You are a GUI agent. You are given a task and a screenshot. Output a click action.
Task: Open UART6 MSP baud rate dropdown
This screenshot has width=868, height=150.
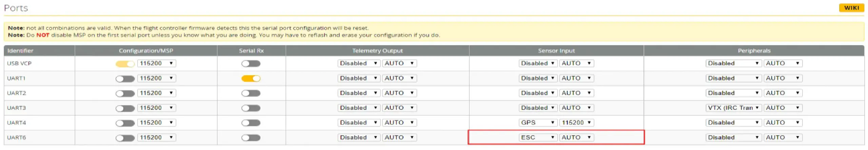[x=157, y=137]
